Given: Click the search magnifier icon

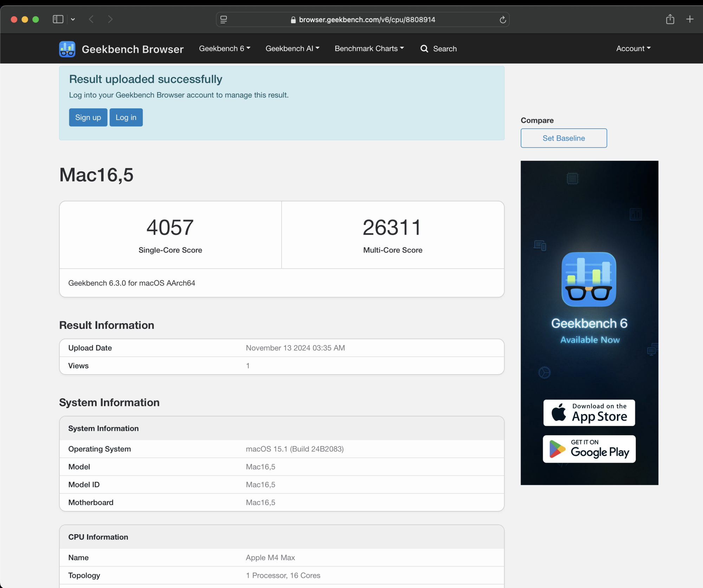Looking at the screenshot, I should tap(424, 49).
